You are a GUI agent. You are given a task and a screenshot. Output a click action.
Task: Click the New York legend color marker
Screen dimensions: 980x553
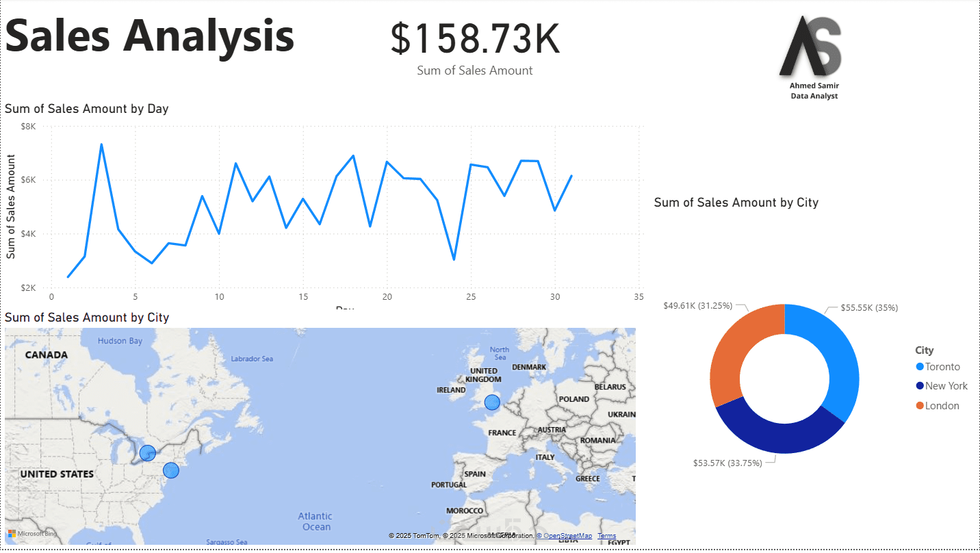[x=920, y=386]
